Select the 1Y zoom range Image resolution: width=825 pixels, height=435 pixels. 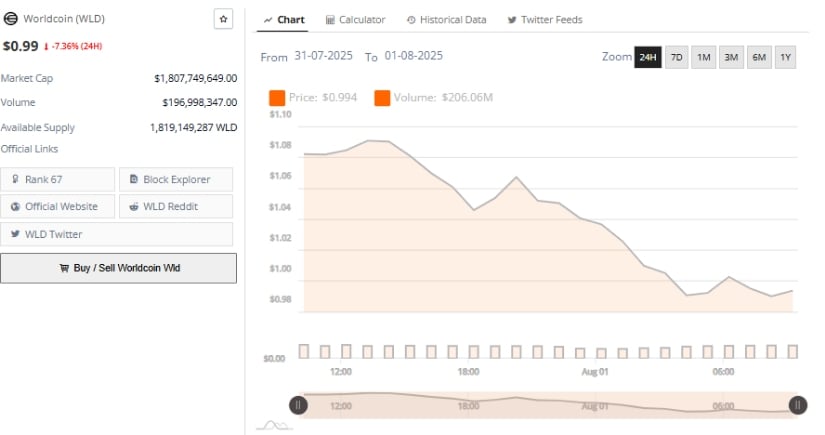point(786,57)
